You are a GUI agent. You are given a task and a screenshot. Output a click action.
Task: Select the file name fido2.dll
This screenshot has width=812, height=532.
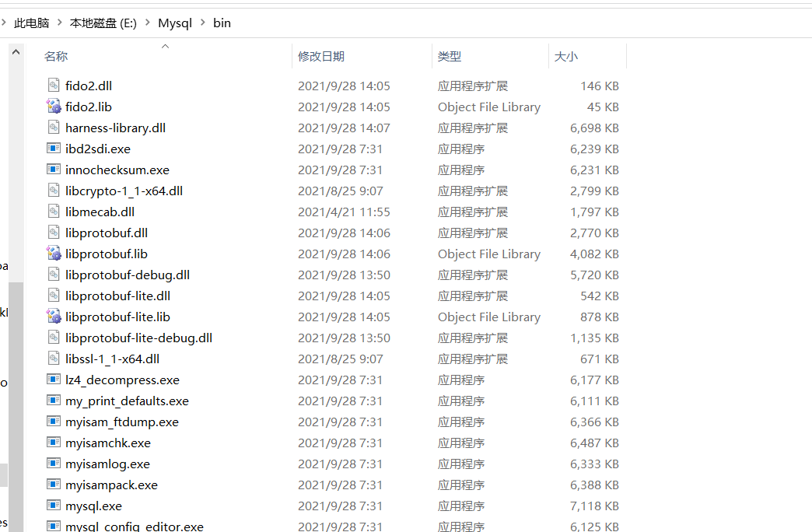(89, 86)
